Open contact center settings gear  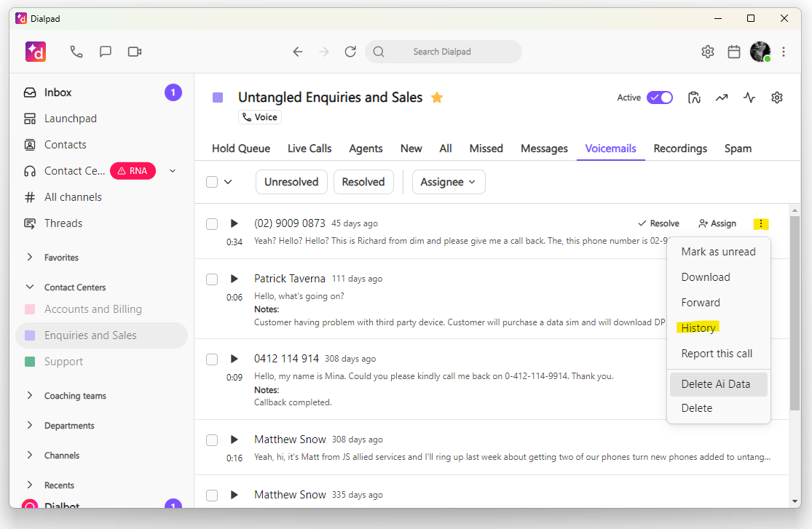(x=777, y=98)
